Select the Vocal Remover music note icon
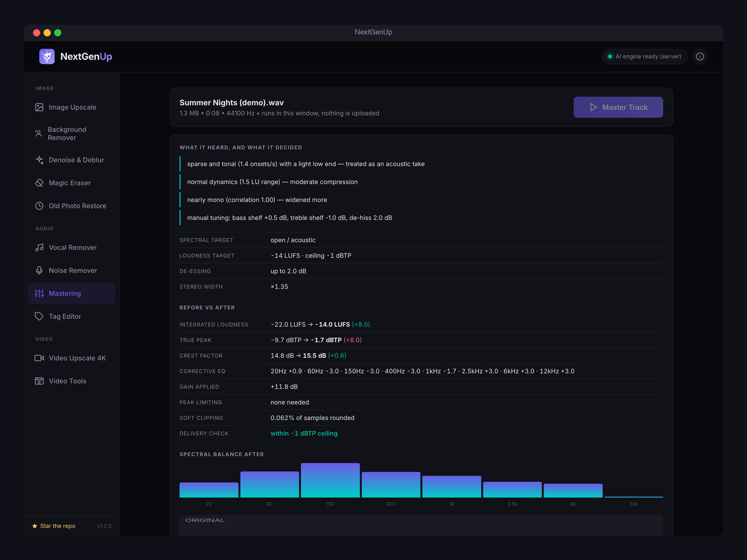747x560 pixels. coord(39,247)
